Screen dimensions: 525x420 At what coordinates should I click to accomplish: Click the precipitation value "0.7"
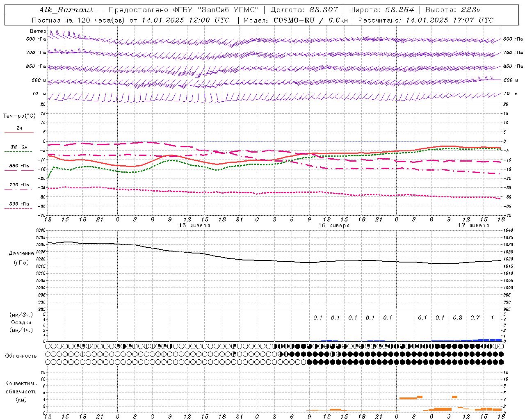pyautogui.click(x=475, y=317)
